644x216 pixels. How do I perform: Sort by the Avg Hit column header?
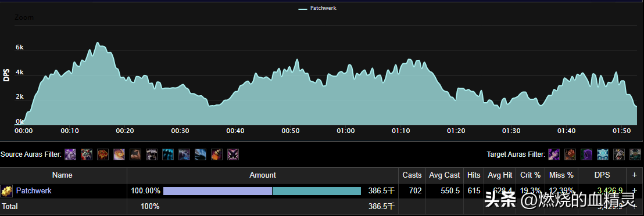(500, 175)
